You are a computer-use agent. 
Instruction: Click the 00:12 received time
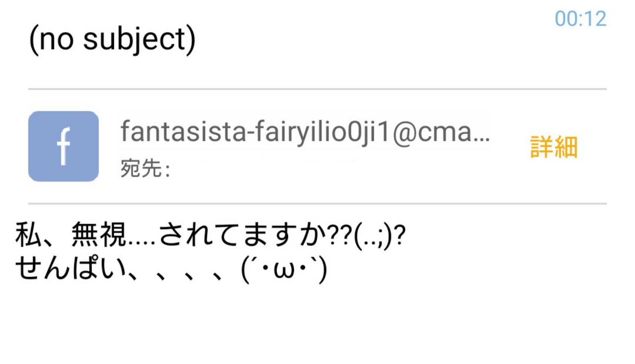(580, 19)
